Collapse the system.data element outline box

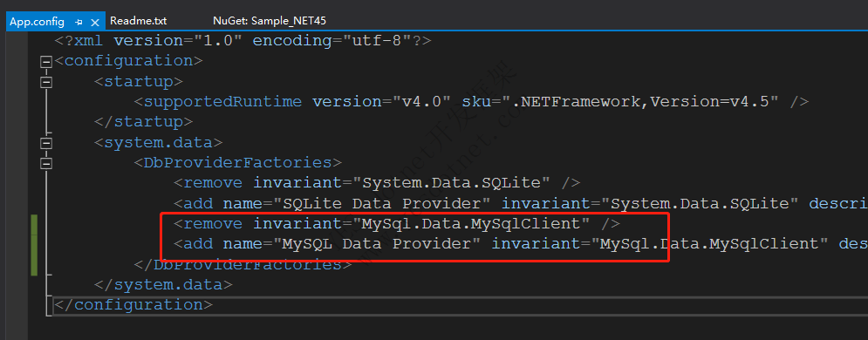(x=46, y=143)
